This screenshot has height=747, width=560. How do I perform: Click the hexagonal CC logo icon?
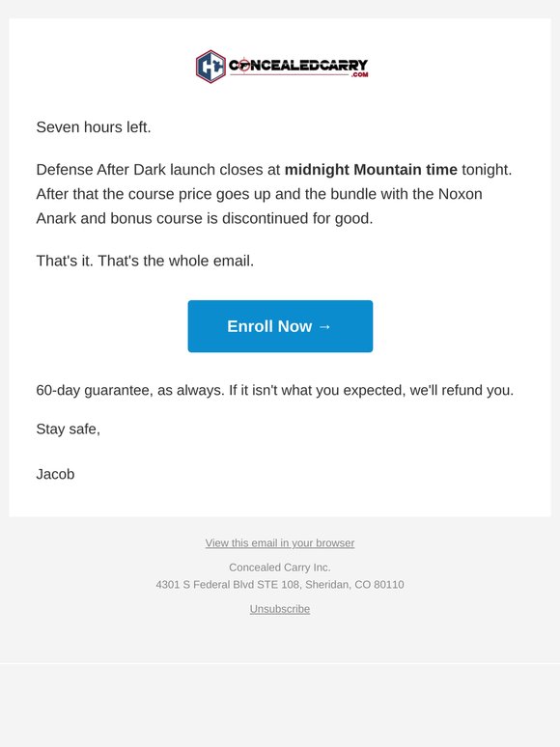click(210, 67)
